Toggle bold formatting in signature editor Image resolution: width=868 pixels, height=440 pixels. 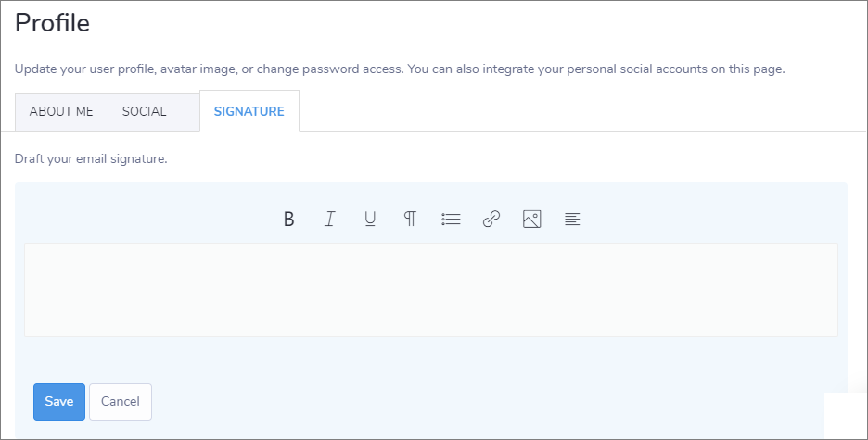[289, 220]
